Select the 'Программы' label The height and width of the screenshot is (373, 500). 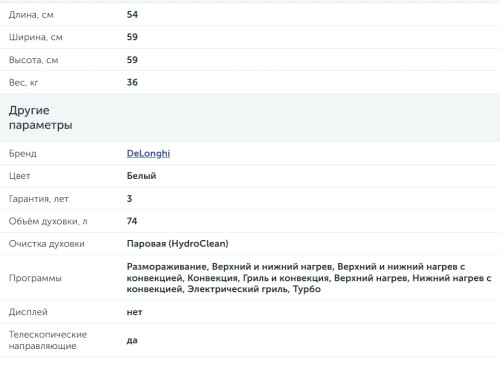tap(35, 278)
